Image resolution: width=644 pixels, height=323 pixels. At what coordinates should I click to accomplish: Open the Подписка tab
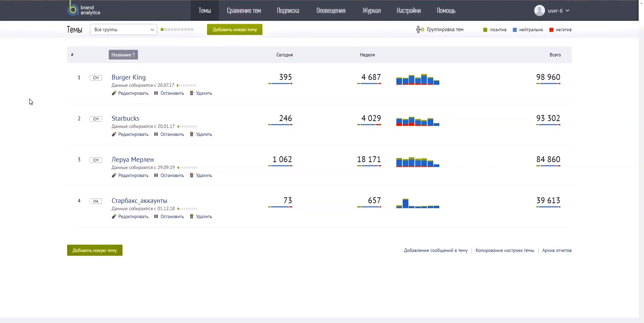coord(288,10)
